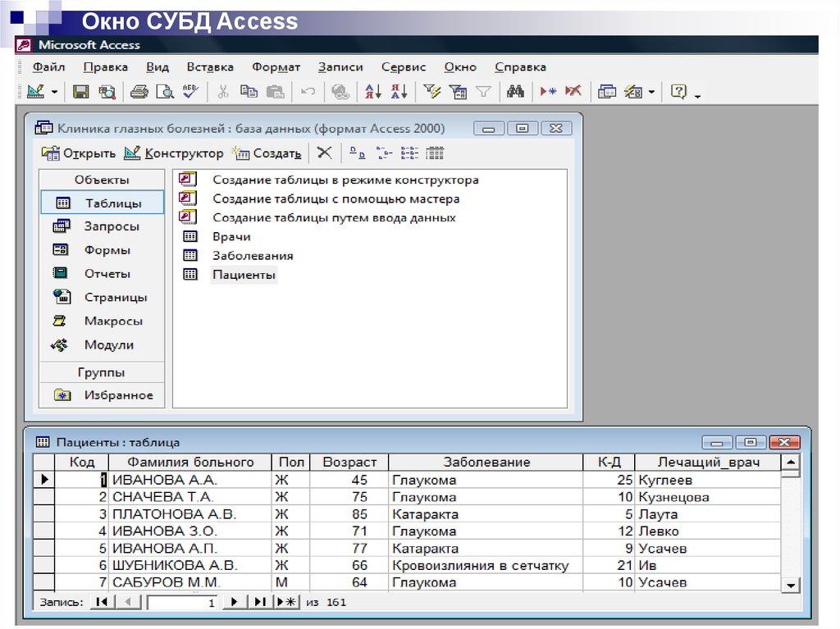Open the Сервис menu
Image resolution: width=840 pixels, height=629 pixels.
pyautogui.click(x=404, y=67)
